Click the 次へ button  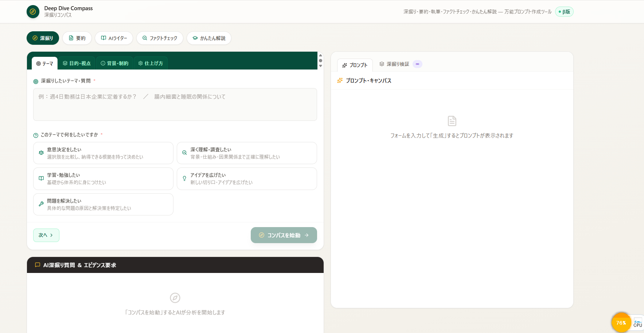[46, 235]
